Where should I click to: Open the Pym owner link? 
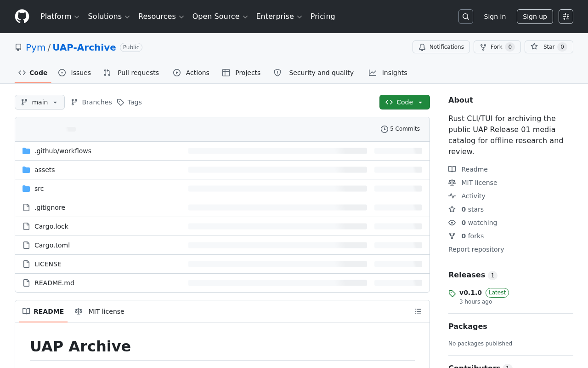[x=36, y=47]
